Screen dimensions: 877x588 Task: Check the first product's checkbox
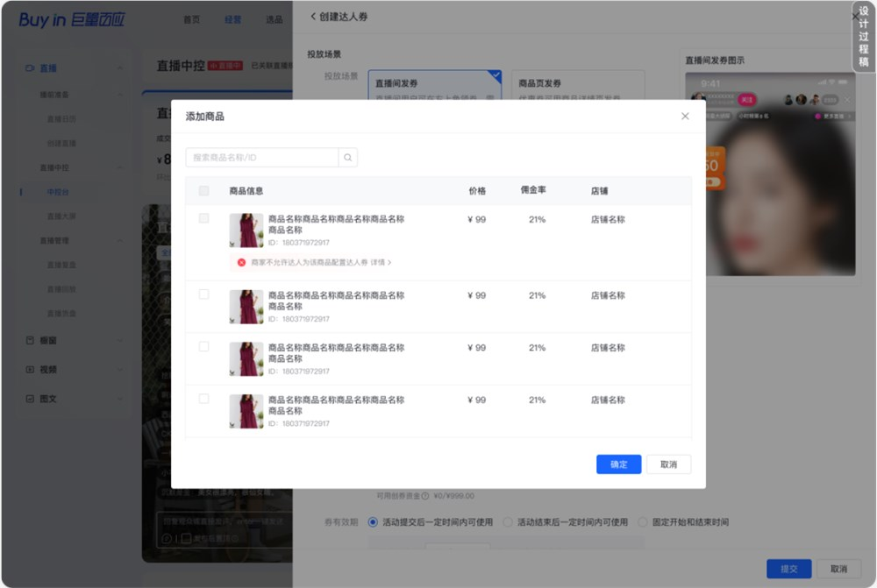click(206, 219)
